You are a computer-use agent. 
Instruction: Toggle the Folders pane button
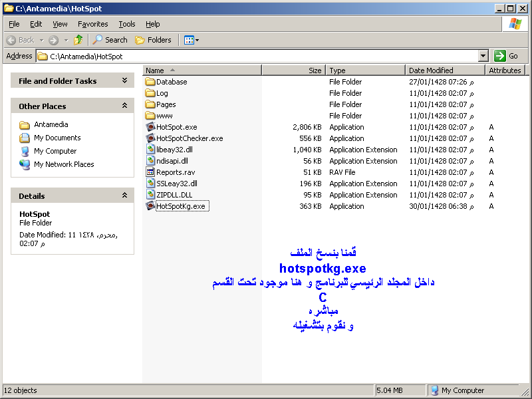[153, 40]
